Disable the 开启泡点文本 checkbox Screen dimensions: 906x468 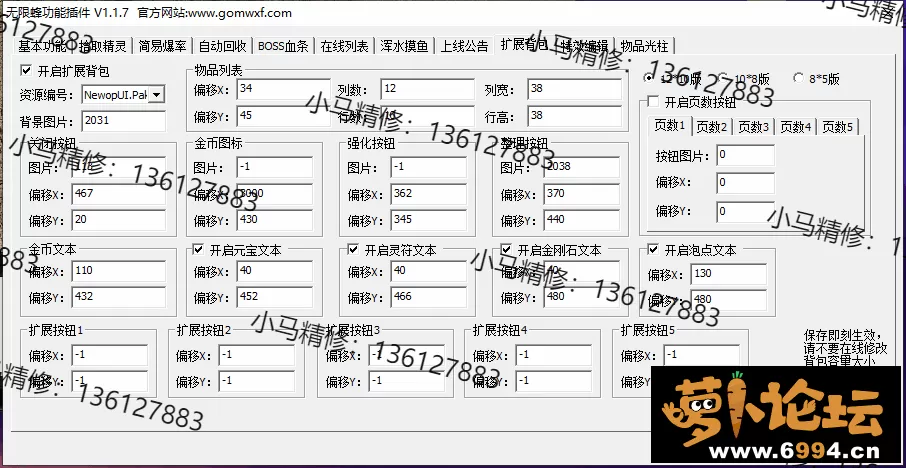[x=654, y=250]
